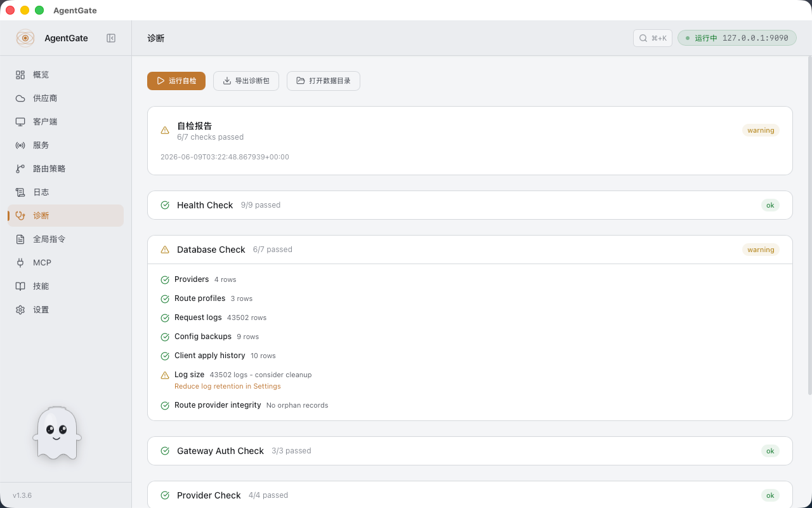The height and width of the screenshot is (508, 812).
Task: Navigate to 路由策略
Action: 65,169
